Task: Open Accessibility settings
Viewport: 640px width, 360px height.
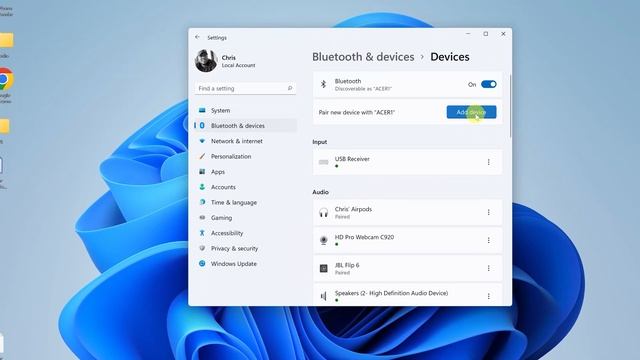Action: point(245,233)
